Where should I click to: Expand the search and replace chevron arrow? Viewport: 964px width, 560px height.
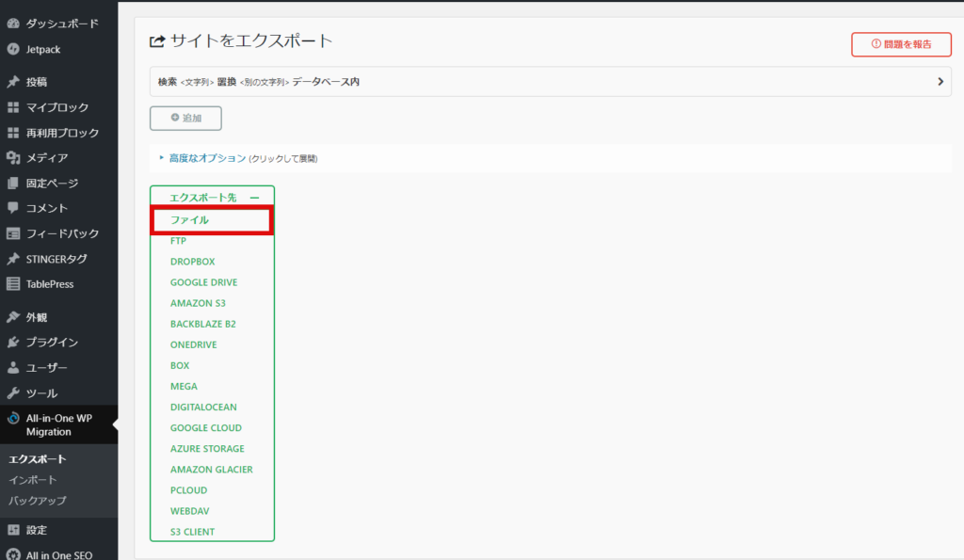coord(940,82)
